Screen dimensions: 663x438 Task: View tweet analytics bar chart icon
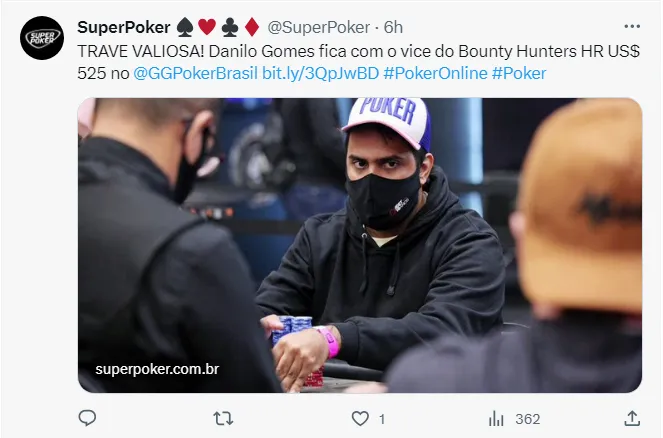point(496,419)
